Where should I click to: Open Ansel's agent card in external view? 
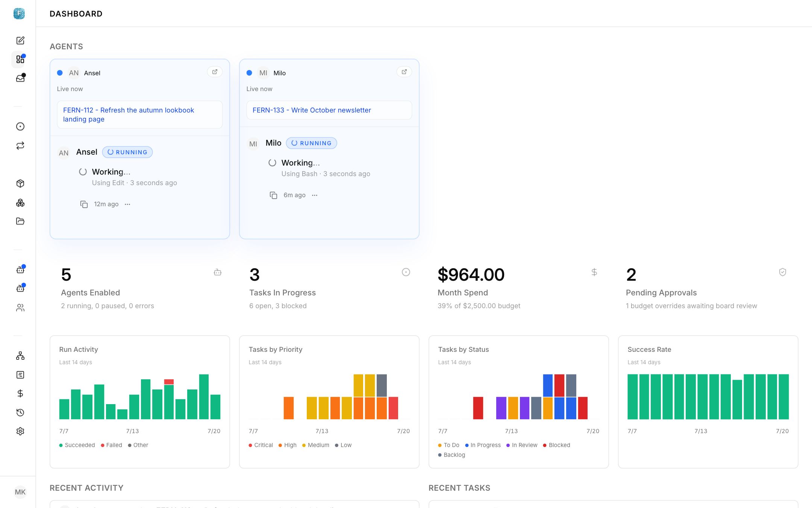coord(215,72)
